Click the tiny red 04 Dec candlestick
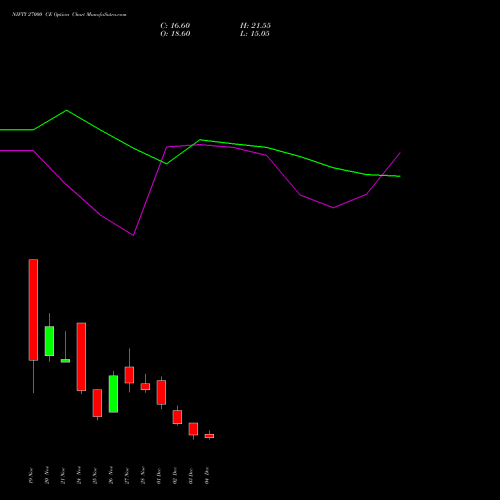Viewport: 500px width, 500px height. tap(209, 436)
